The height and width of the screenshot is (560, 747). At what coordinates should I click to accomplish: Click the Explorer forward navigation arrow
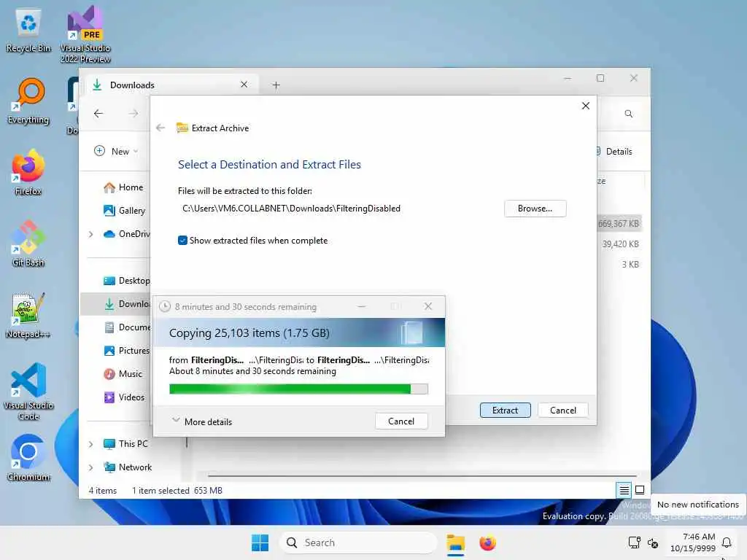point(133,113)
